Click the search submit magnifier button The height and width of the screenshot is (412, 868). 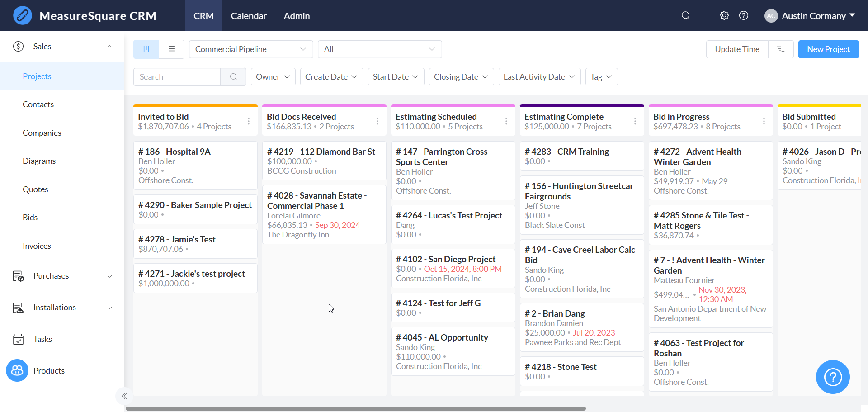(x=233, y=77)
